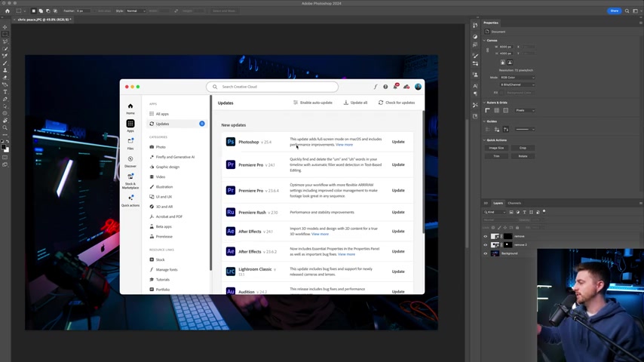This screenshot has height=362, width=644.
Task: Click View more for Photoshop update
Action: (344, 145)
